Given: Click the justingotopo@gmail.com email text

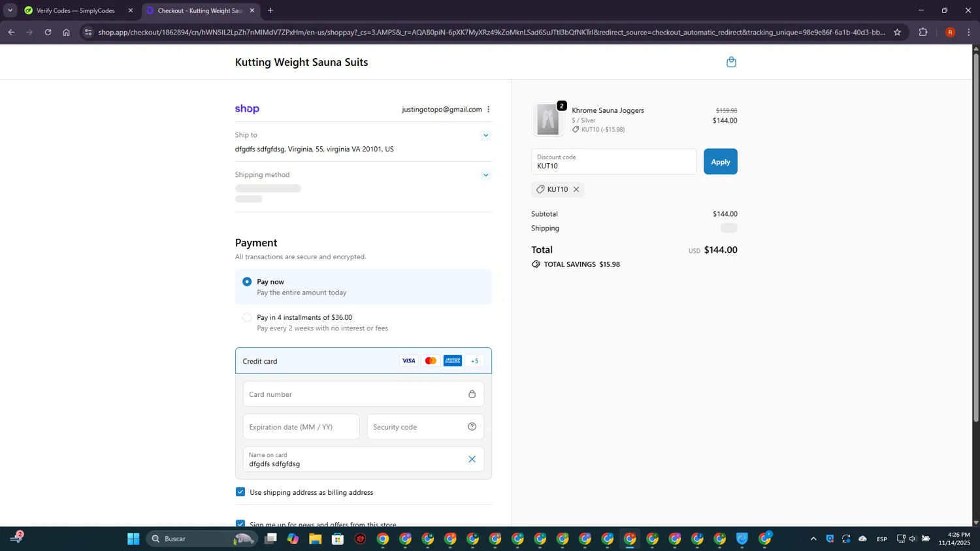Looking at the screenshot, I should 442,110.
